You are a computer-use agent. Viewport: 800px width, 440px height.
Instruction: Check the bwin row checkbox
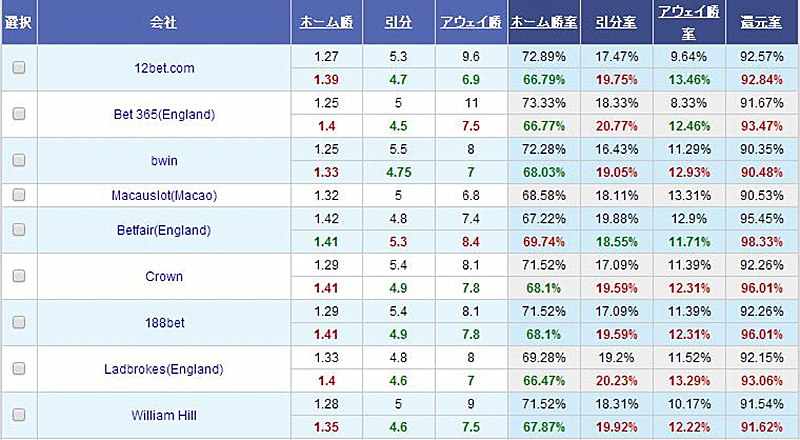pos(19,160)
